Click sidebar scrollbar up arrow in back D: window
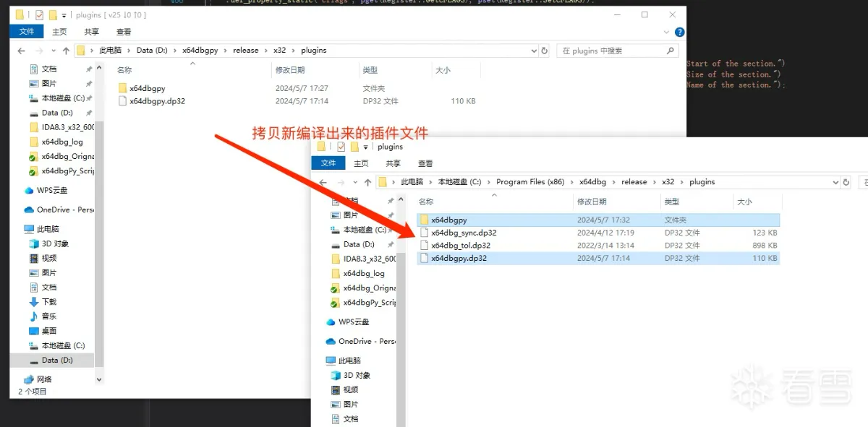Viewport: 868px width, 427px height. (x=100, y=67)
